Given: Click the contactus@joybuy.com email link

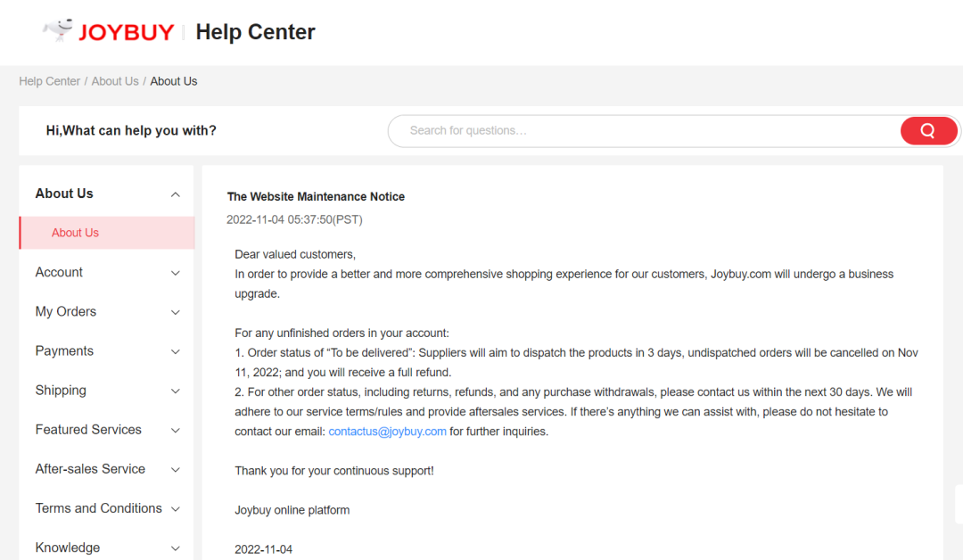Looking at the screenshot, I should point(387,432).
